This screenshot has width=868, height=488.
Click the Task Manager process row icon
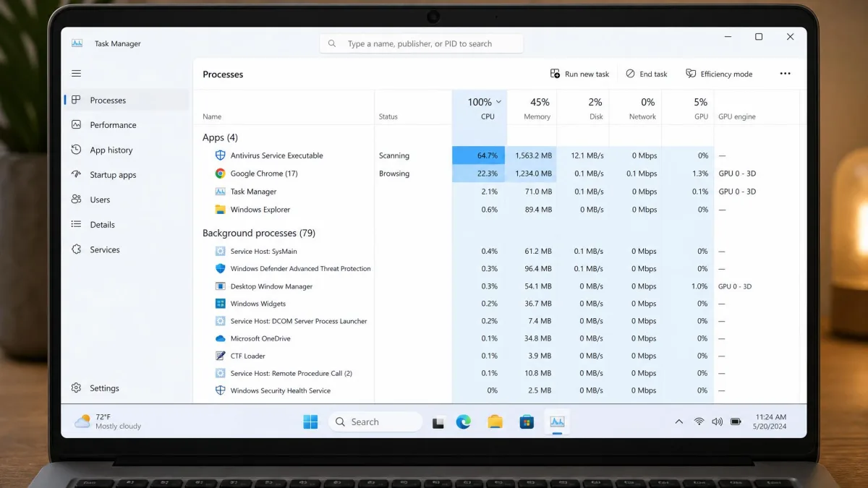(221, 192)
